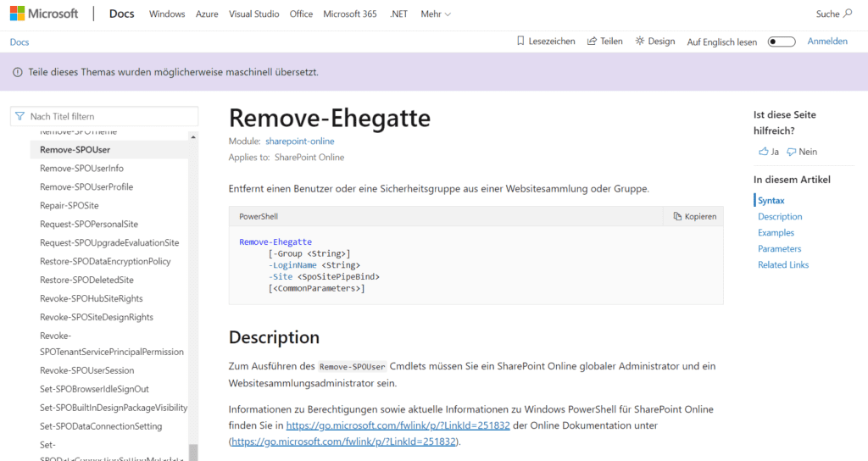This screenshot has width=868, height=461.
Task: Click the Anmelden sign-in link
Action: pyautogui.click(x=827, y=41)
